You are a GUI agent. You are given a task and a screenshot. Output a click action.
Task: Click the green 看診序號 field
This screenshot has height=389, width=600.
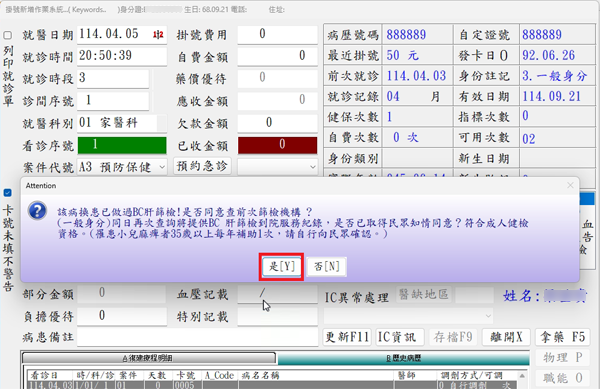[x=122, y=145]
